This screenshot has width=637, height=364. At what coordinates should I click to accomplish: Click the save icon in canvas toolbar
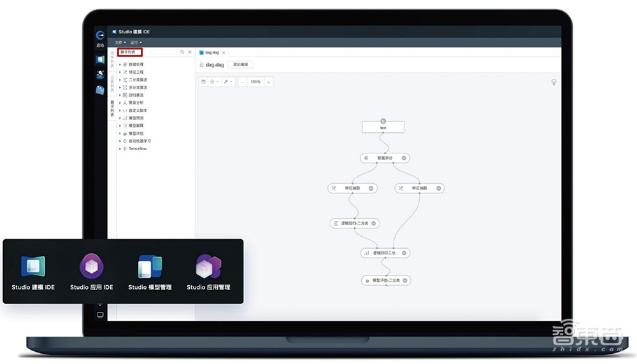(x=204, y=81)
